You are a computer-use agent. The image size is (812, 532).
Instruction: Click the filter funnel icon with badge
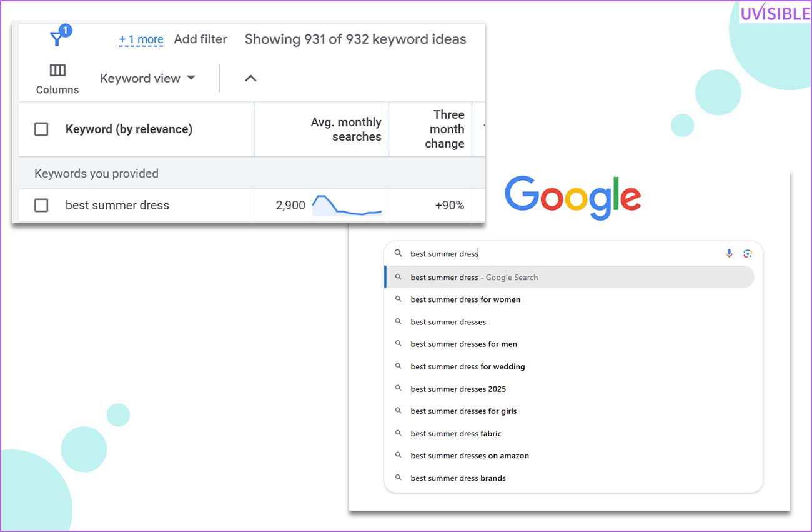60,36
